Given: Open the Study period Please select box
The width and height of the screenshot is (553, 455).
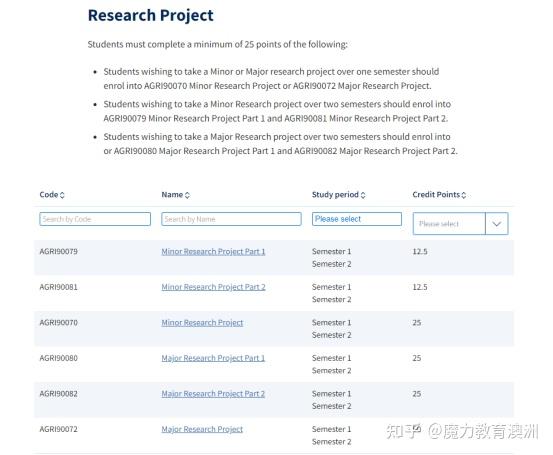Looking at the screenshot, I should pos(357,219).
